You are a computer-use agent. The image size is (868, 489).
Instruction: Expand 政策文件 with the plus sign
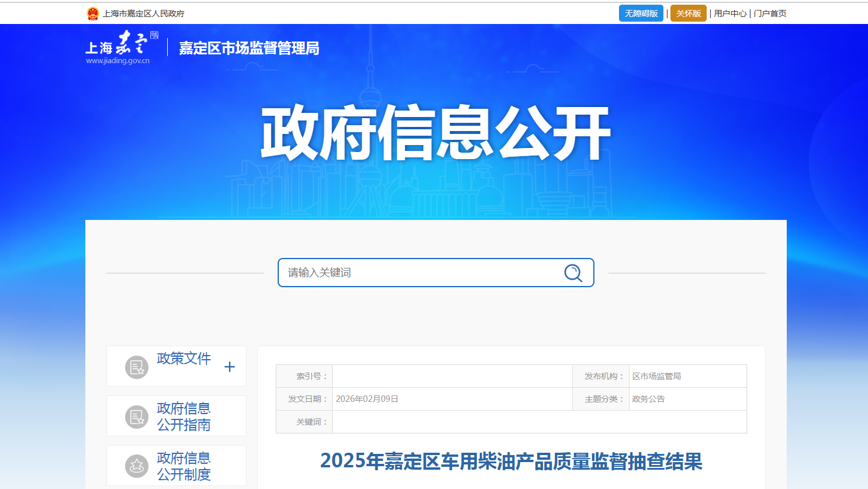pyautogui.click(x=230, y=367)
